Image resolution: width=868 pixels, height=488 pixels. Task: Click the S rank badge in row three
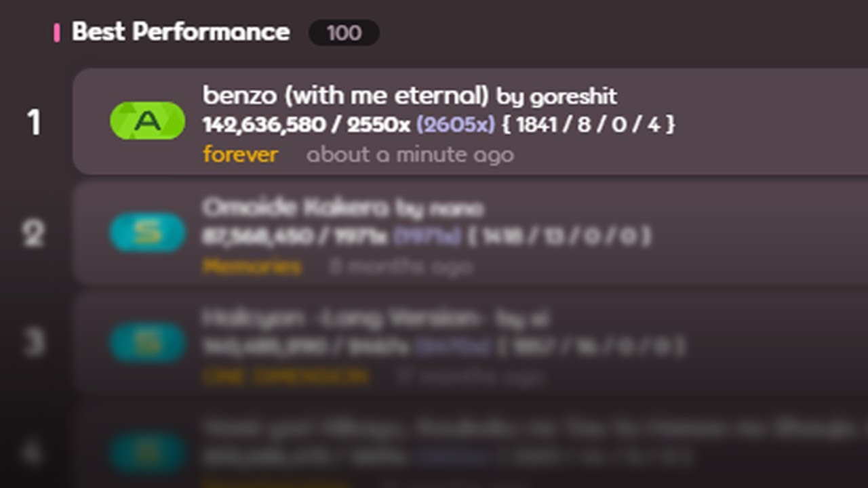(147, 343)
